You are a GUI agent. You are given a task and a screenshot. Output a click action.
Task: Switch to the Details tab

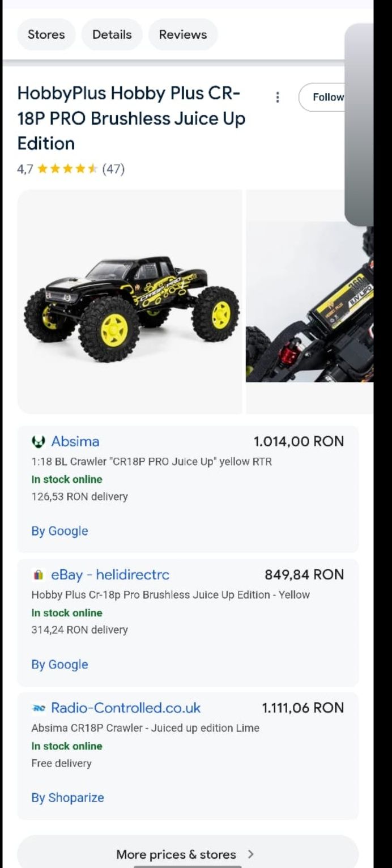click(x=112, y=35)
